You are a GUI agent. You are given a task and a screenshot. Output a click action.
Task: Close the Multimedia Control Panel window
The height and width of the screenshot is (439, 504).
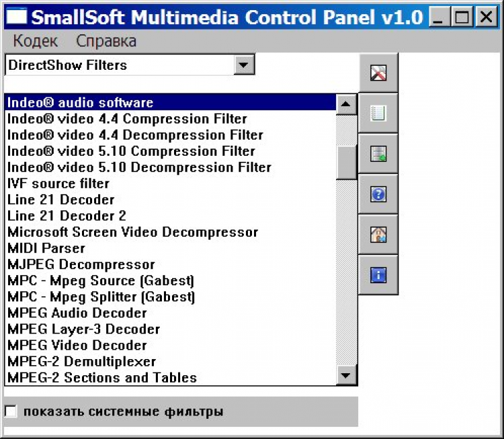487,17
